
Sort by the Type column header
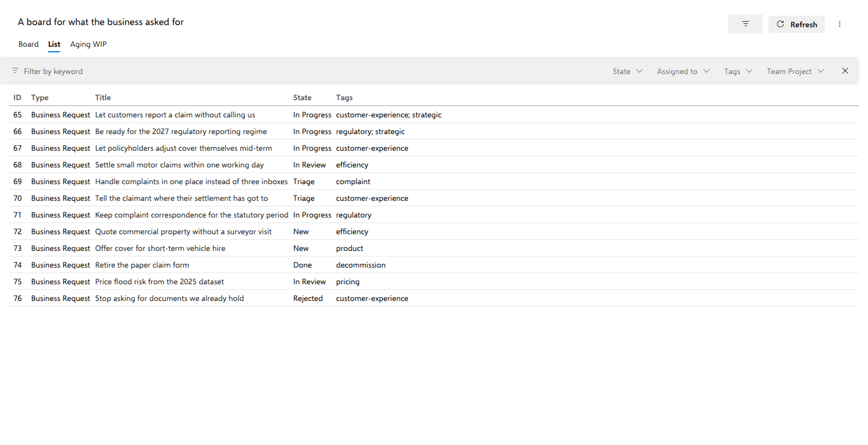point(40,97)
